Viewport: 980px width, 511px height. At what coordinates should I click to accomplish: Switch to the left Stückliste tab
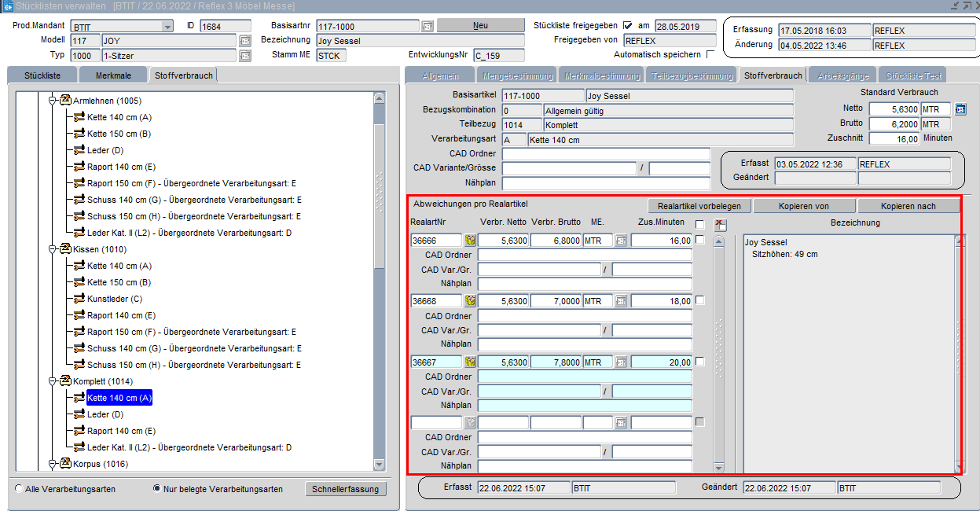[x=43, y=75]
